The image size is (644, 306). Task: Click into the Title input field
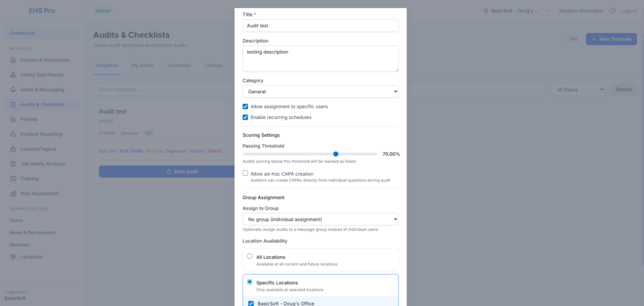320,26
